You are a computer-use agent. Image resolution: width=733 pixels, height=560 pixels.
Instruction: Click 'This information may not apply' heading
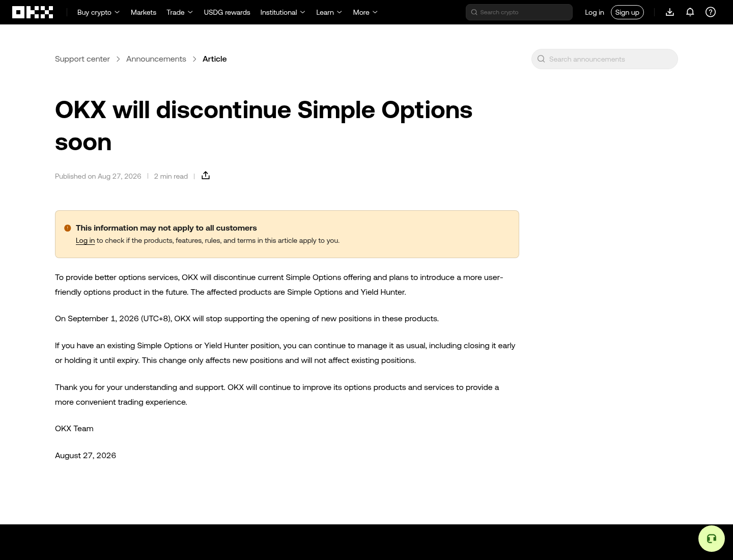coord(166,228)
